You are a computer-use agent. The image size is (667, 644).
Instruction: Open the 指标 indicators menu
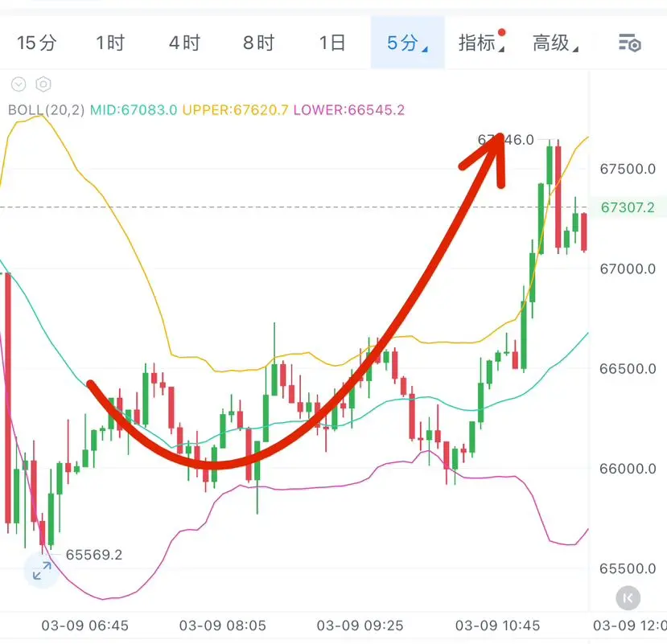(481, 42)
